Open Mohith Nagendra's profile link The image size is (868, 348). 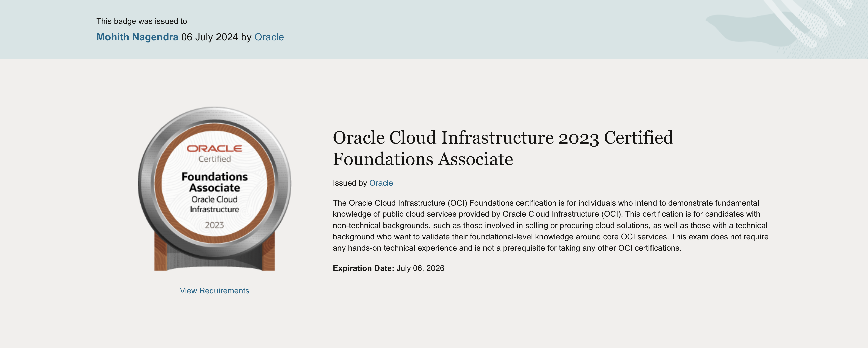pos(137,37)
